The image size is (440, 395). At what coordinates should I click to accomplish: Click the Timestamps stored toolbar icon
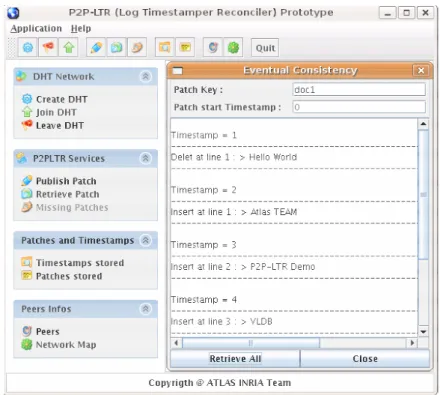pos(165,48)
